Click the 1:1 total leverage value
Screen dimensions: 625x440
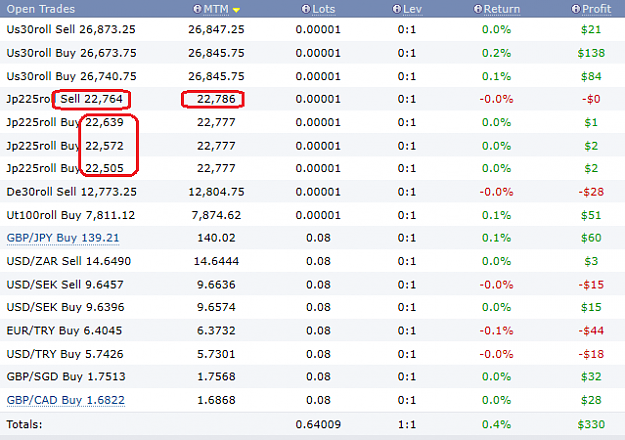click(407, 424)
